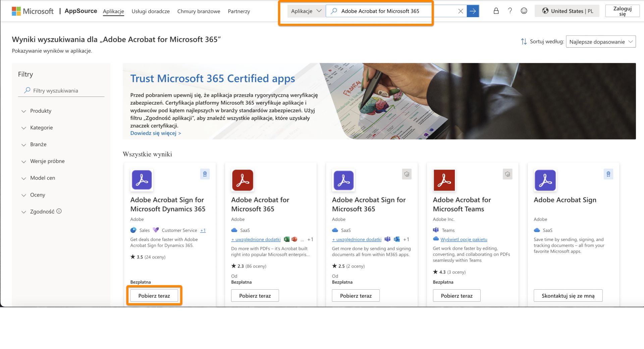
Task: Click the 4.3 rating with 3 oceny
Action: click(x=449, y=272)
